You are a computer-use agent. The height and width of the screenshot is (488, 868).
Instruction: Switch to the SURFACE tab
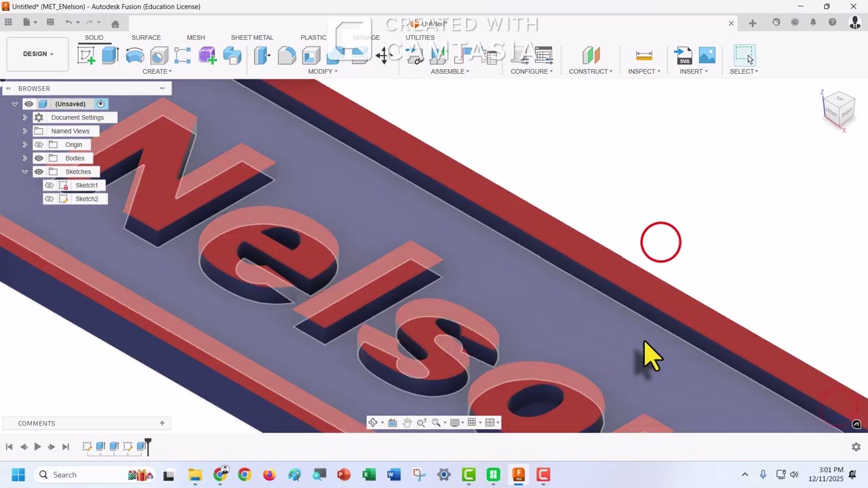tap(146, 37)
